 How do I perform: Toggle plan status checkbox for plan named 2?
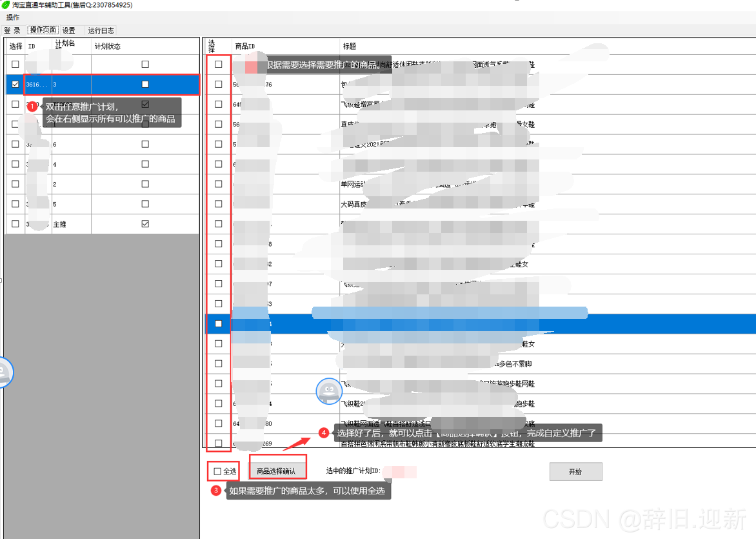pos(145,184)
